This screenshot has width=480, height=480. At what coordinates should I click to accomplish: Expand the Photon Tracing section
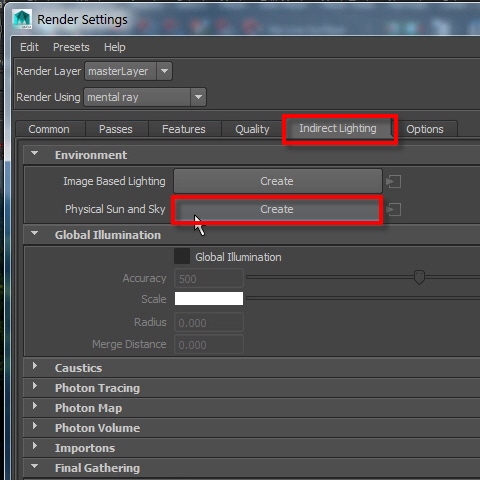35,386
